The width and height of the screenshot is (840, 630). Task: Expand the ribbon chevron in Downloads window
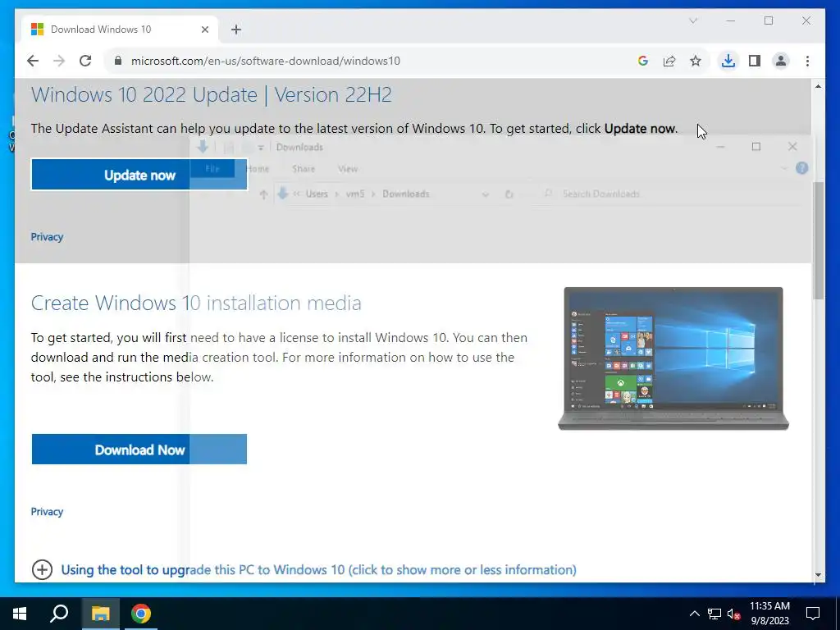tap(784, 168)
